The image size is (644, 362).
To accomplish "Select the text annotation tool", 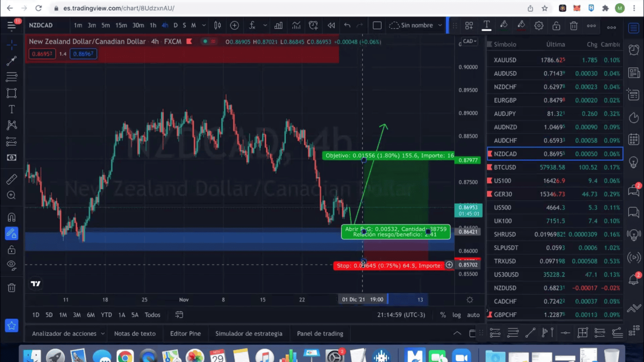I will point(11,109).
